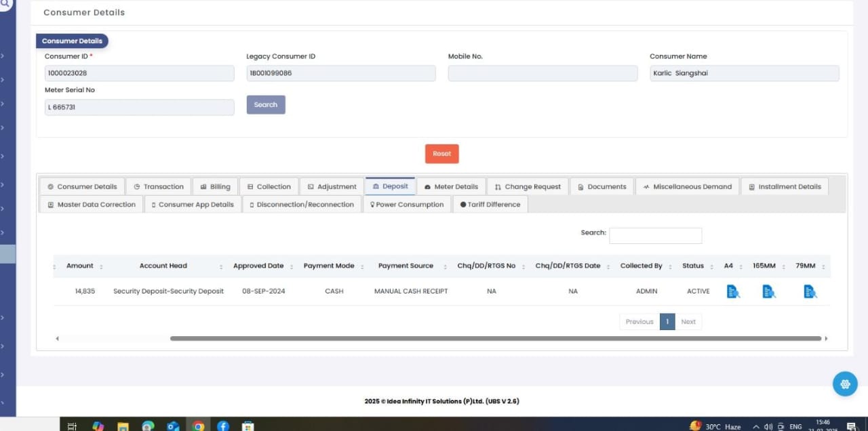The image size is (868, 431).
Task: Open File Explorer from the taskbar
Action: click(x=123, y=426)
